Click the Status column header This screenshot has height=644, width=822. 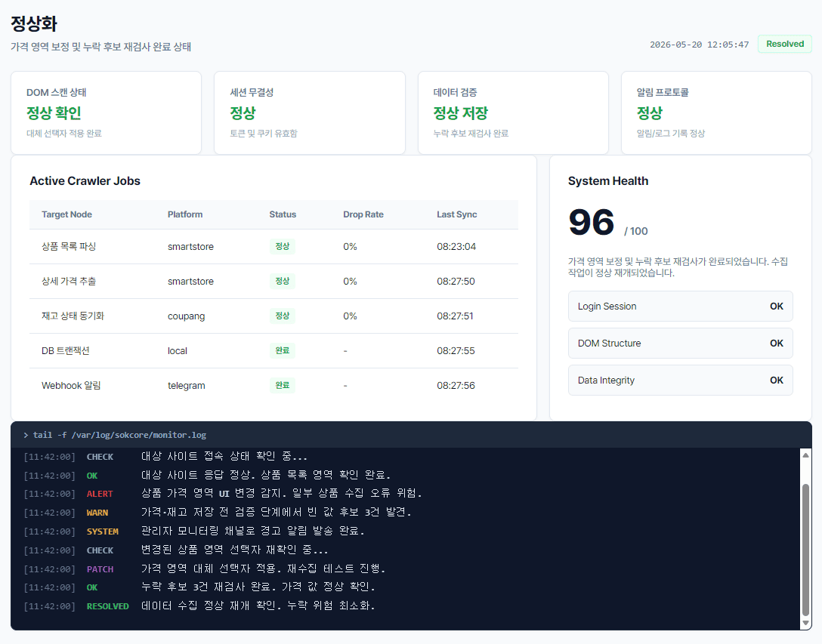[x=283, y=214]
